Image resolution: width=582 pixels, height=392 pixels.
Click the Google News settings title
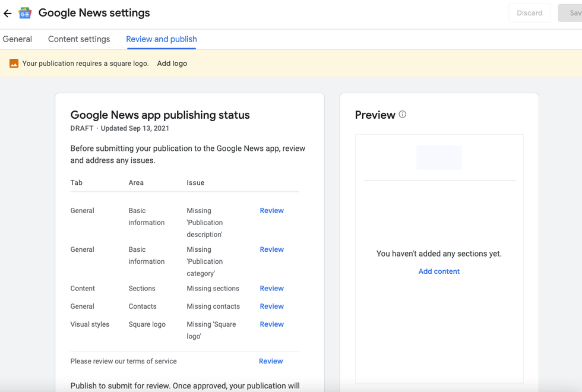coord(94,13)
